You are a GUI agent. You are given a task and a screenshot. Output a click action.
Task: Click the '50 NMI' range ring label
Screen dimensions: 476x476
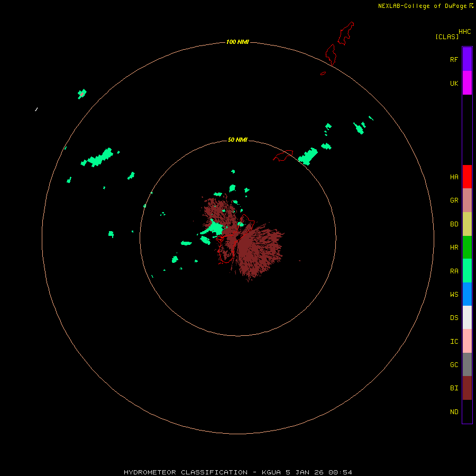click(x=237, y=140)
